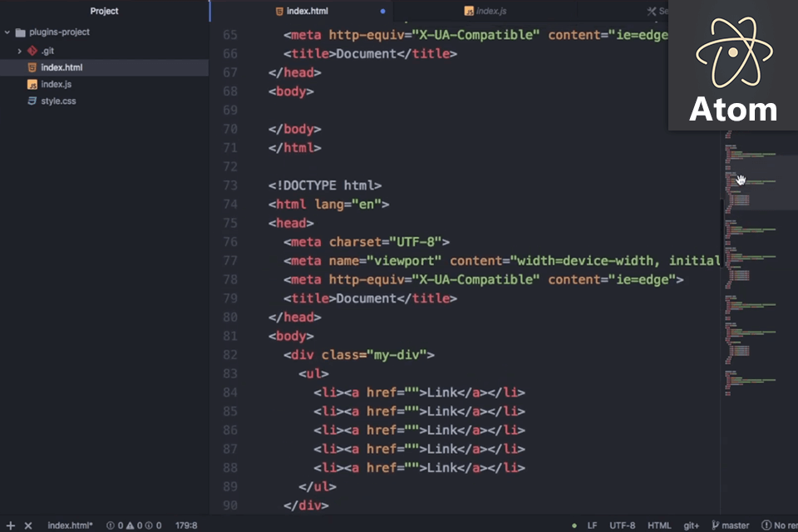Click the X icon in the status bar

tap(28, 525)
